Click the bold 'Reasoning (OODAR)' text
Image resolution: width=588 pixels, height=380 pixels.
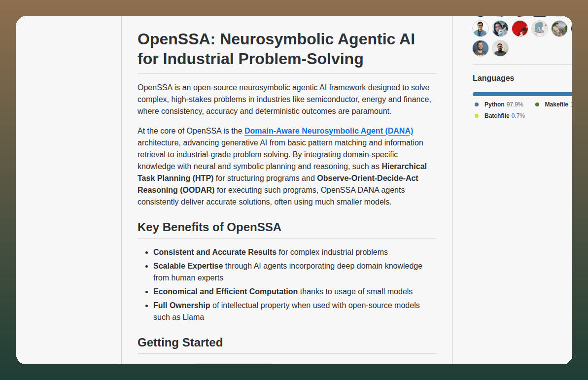(x=176, y=190)
